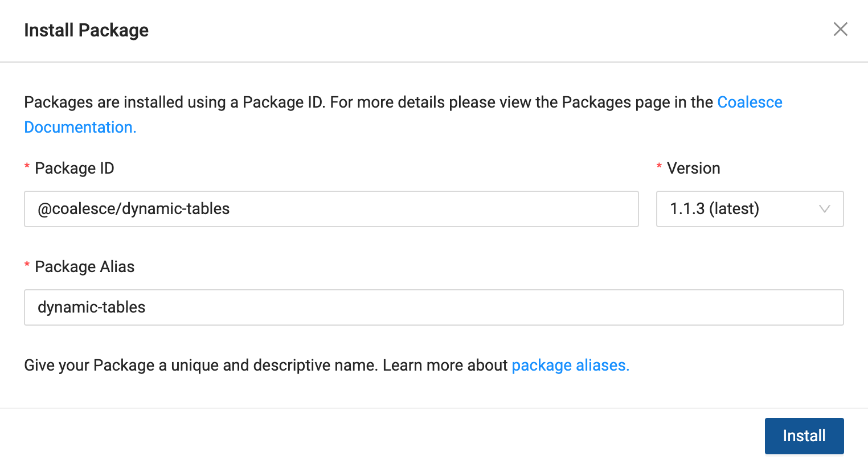Click the @coalesce/dynamic-tables text in Package ID
The height and width of the screenshot is (460, 868).
(134, 209)
